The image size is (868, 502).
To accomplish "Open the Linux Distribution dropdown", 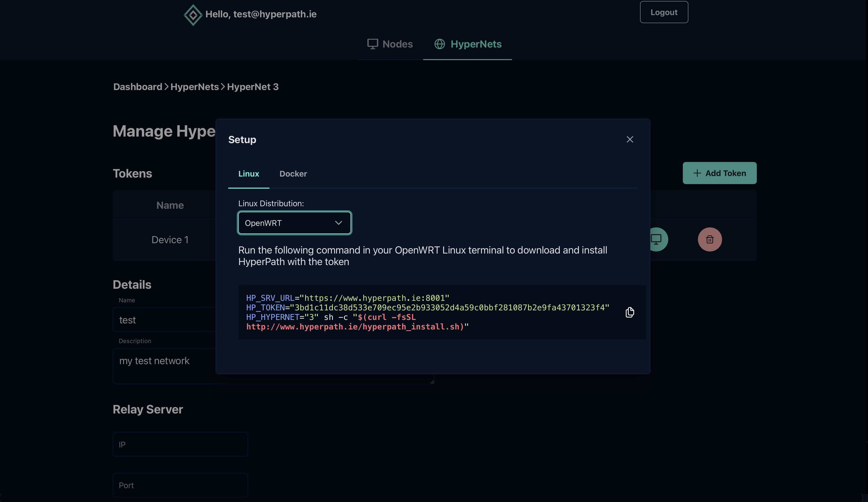I will [x=295, y=223].
